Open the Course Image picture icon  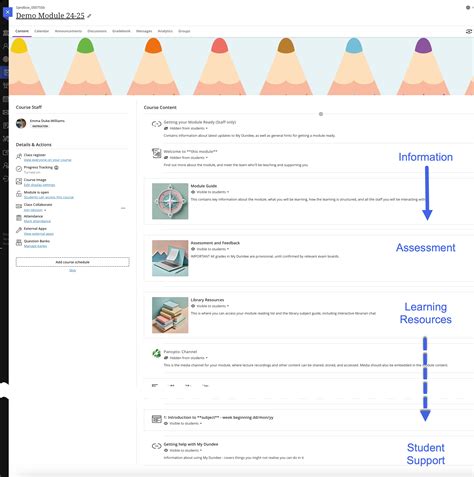[19, 181]
